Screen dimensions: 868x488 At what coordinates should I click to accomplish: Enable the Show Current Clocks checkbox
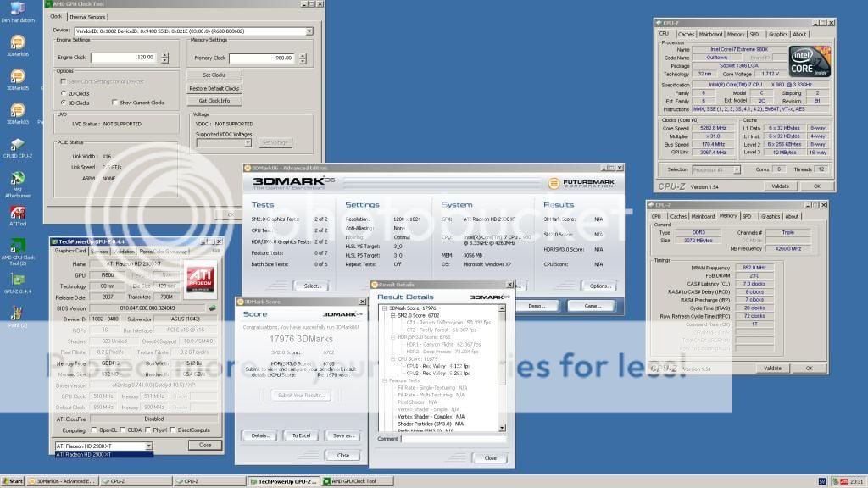tap(114, 103)
